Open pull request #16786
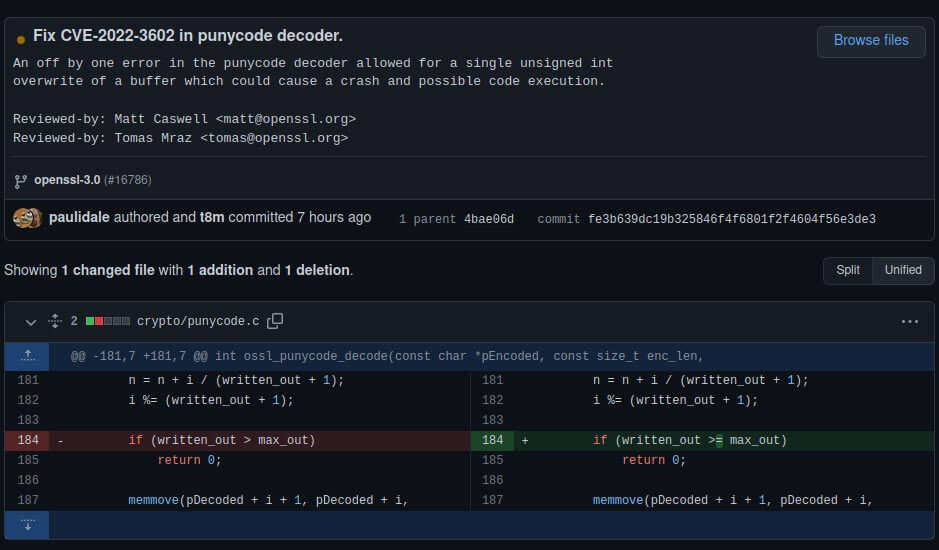The height and width of the screenshot is (550, 939). point(128,180)
